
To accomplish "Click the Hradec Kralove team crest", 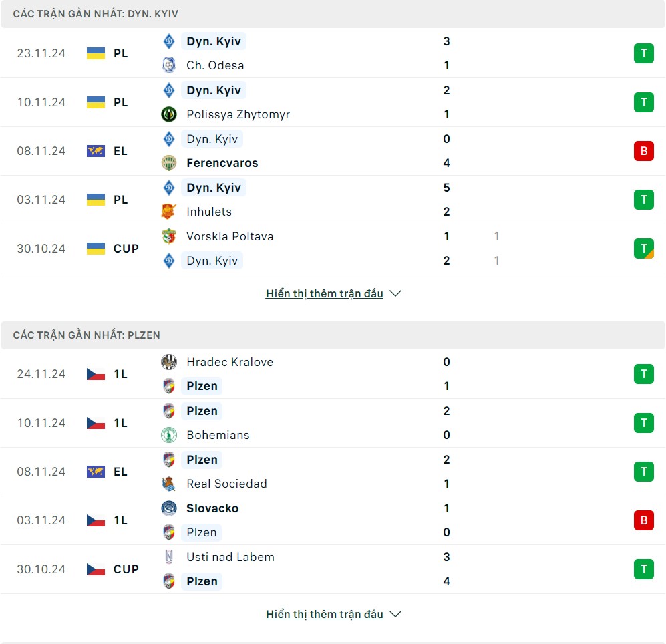I will pos(168,362).
